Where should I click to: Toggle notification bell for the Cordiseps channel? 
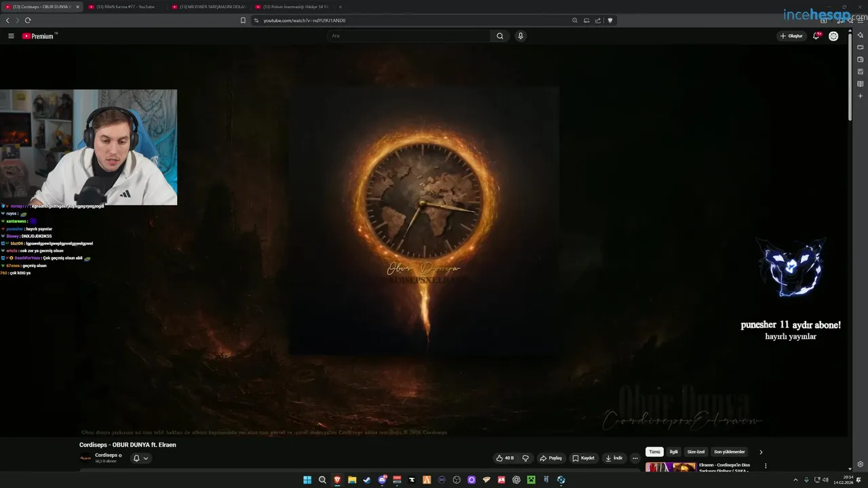[x=140, y=458]
